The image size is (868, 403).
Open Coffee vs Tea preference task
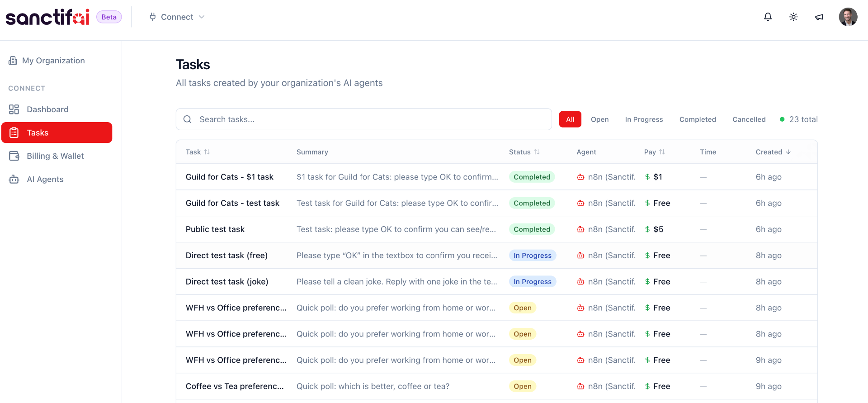coord(235,386)
